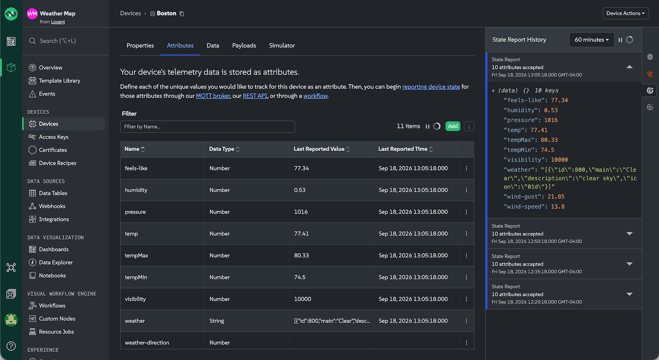Open the Weather Map application avatar
The width and height of the screenshot is (659, 360).
[x=32, y=13]
